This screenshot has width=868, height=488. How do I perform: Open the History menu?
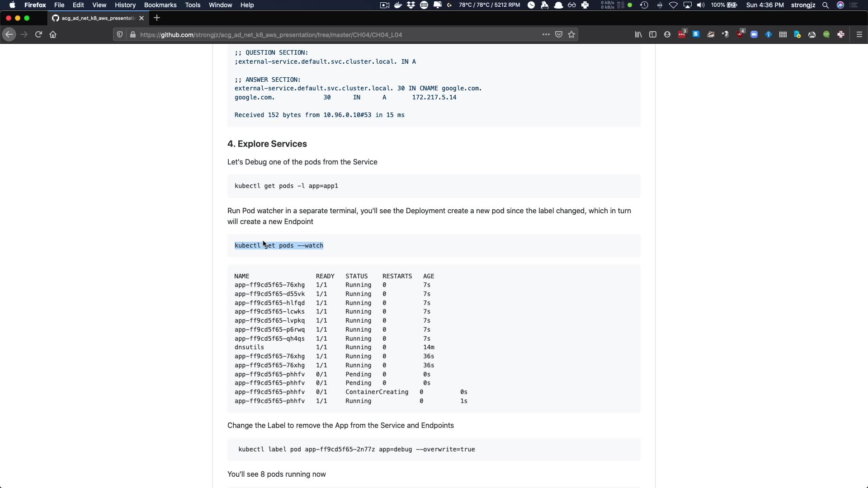(125, 5)
